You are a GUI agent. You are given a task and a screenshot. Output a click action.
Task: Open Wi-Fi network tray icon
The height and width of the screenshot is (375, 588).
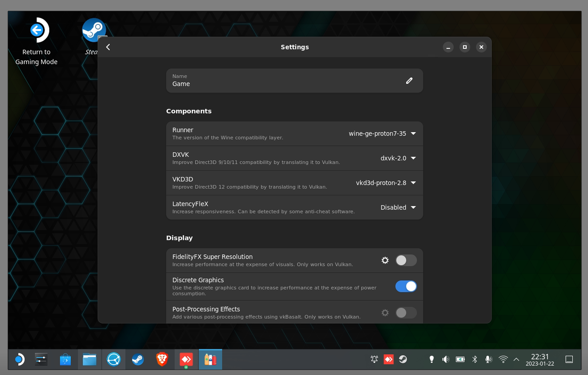[503, 360]
